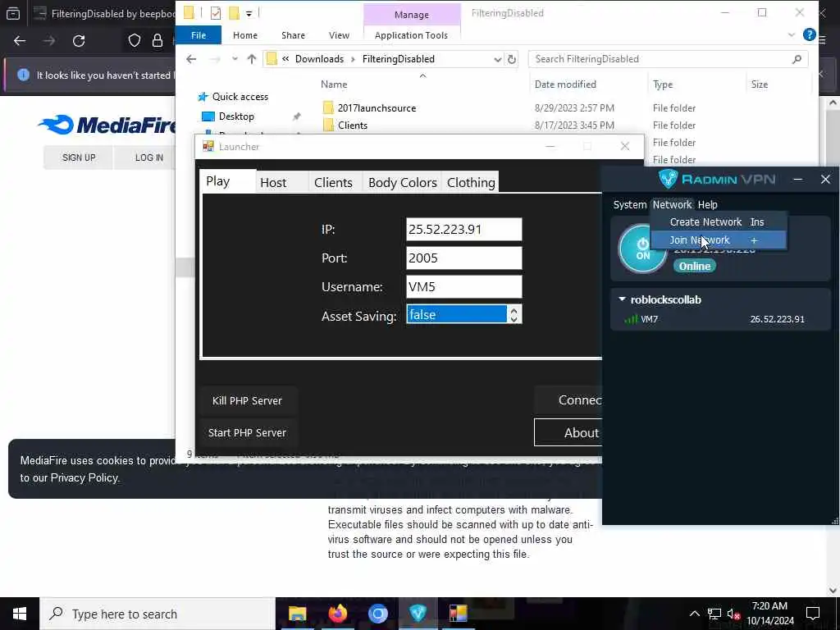Image resolution: width=840 pixels, height=630 pixels.
Task: Step the Asset Saving value up
Action: [x=514, y=310]
